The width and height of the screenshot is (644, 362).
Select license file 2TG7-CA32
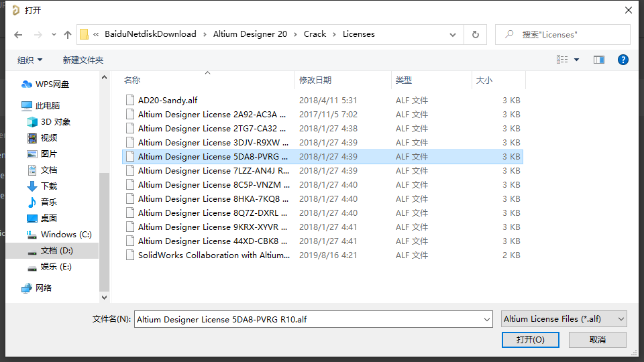[x=323, y=129]
